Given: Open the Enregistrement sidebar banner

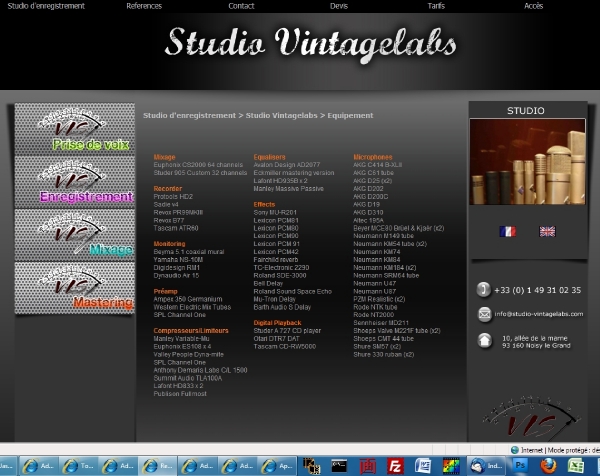Looking at the screenshot, I should tap(75, 182).
